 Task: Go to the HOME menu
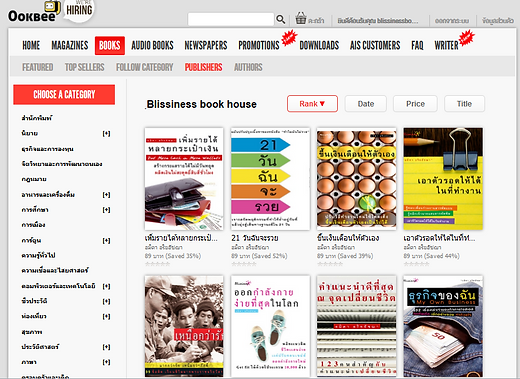tap(31, 45)
